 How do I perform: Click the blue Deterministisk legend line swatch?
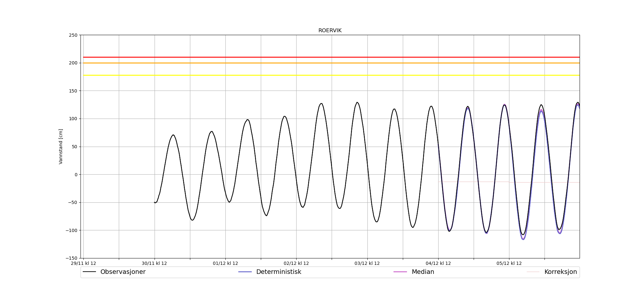click(x=245, y=272)
